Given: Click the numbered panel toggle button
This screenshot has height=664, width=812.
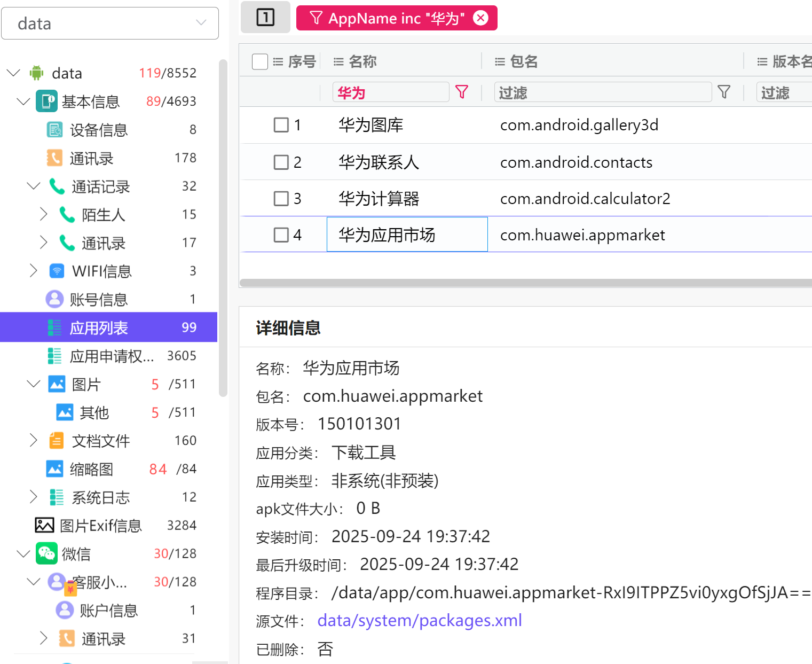Looking at the screenshot, I should (265, 18).
